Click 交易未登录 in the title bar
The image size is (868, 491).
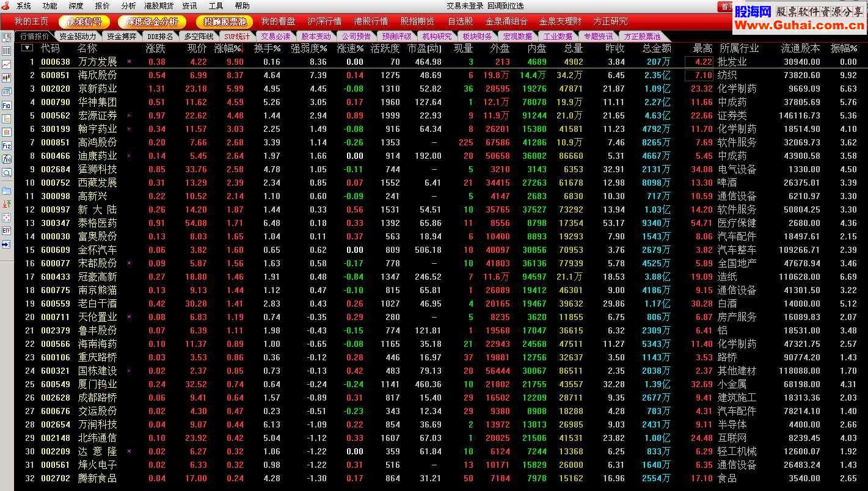465,6
